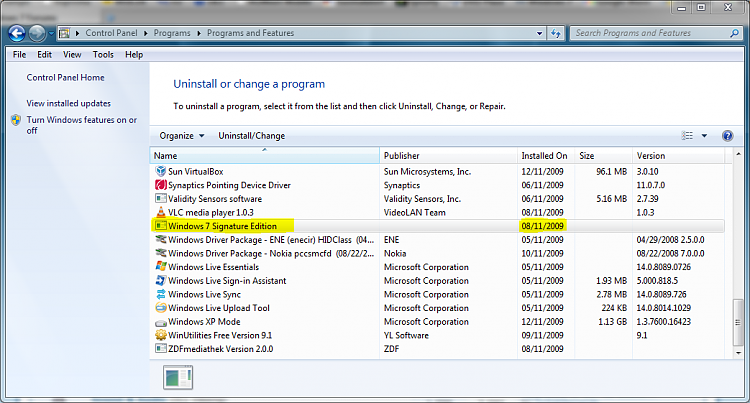750x403 pixels.
Task: Click the Refresh button next to address bar
Action: 556,33
